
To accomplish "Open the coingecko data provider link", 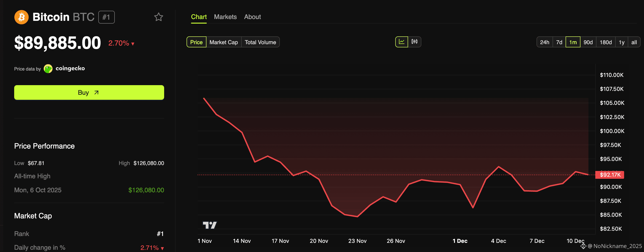I will point(70,68).
